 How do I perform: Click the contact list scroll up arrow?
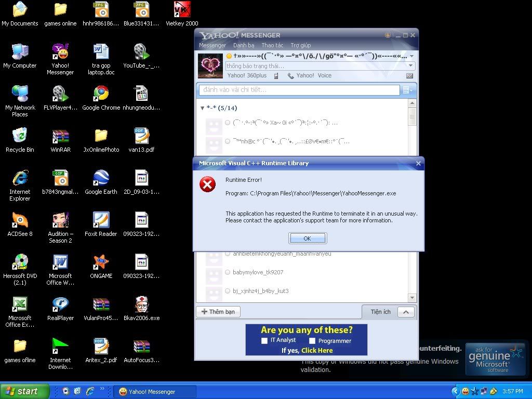point(412,103)
